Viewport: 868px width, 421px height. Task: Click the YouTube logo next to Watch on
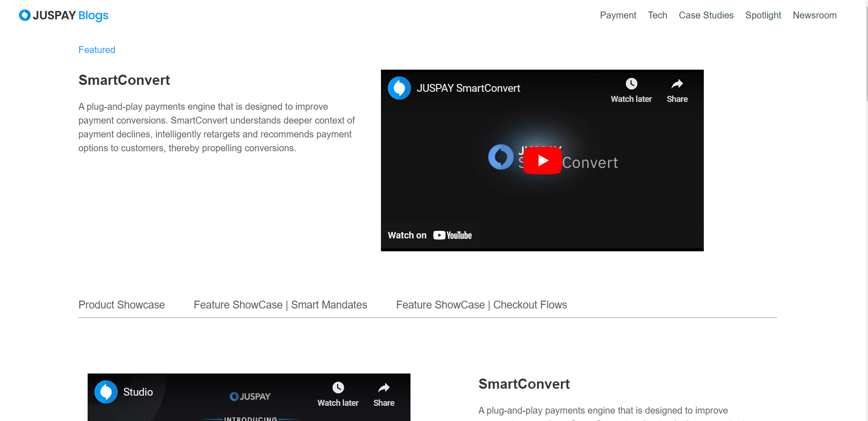tap(452, 235)
